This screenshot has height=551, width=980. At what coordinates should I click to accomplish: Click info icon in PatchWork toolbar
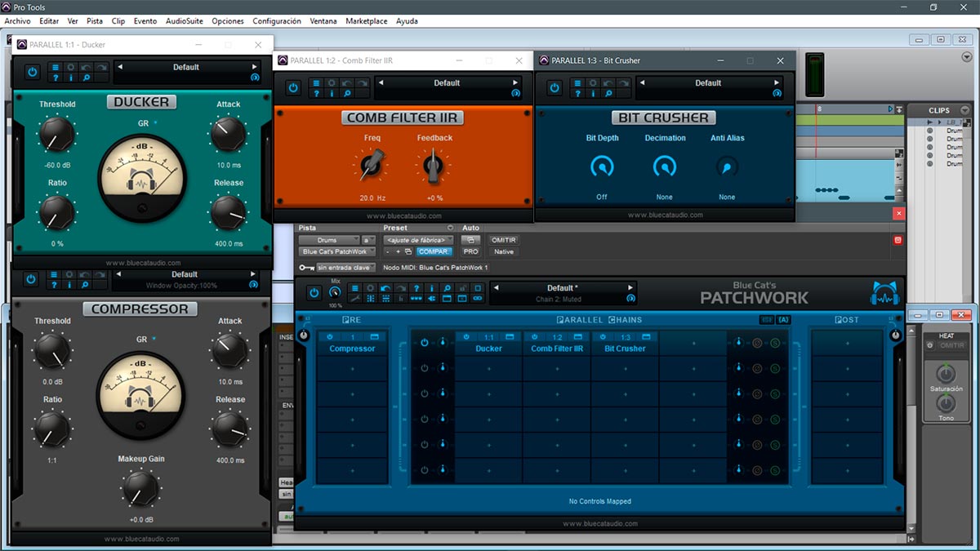pyautogui.click(x=432, y=288)
